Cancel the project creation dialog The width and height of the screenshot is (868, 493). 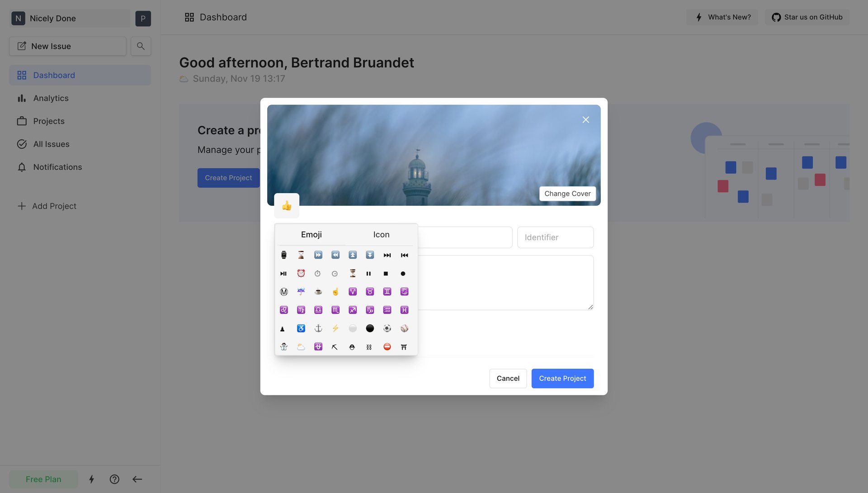508,379
